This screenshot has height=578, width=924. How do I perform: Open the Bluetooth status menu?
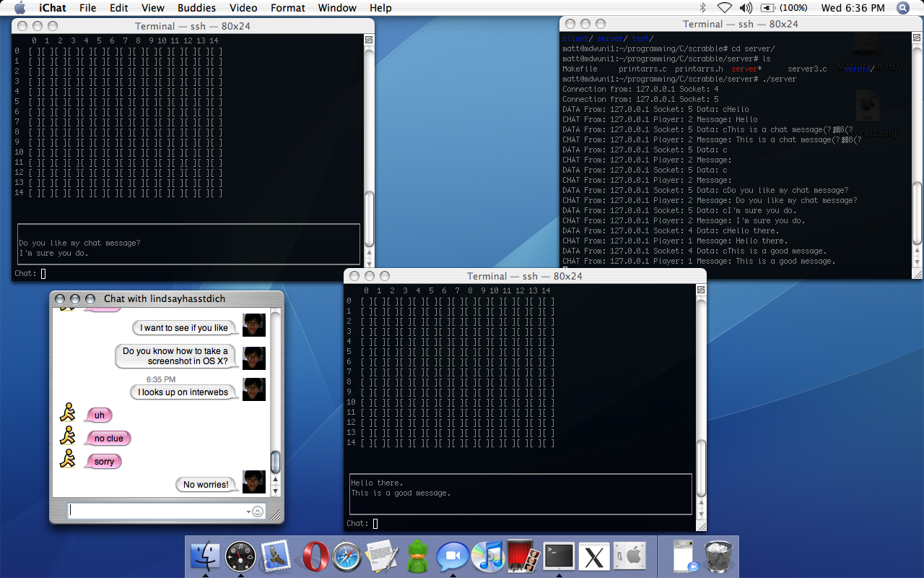pos(703,8)
